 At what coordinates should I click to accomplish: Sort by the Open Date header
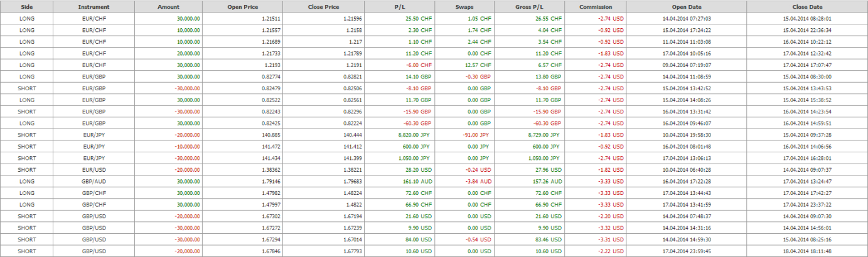[687, 6]
